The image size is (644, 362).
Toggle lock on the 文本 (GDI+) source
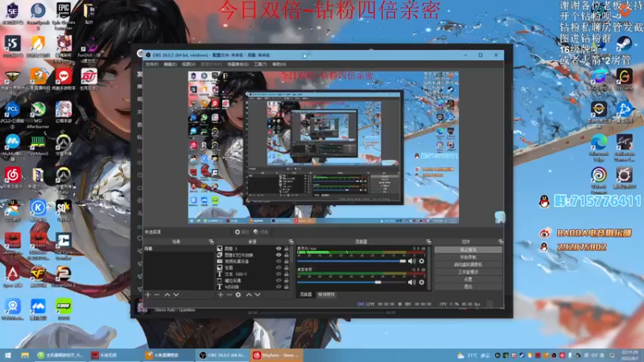287,274
